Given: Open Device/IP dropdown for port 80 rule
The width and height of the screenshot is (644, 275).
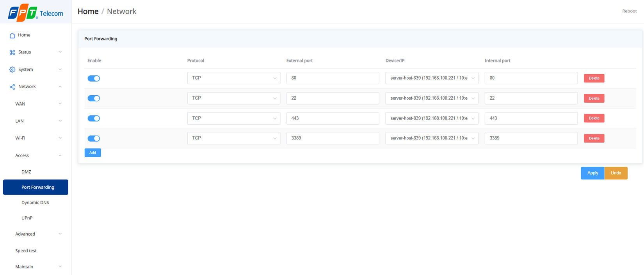Looking at the screenshot, I should coord(432,78).
